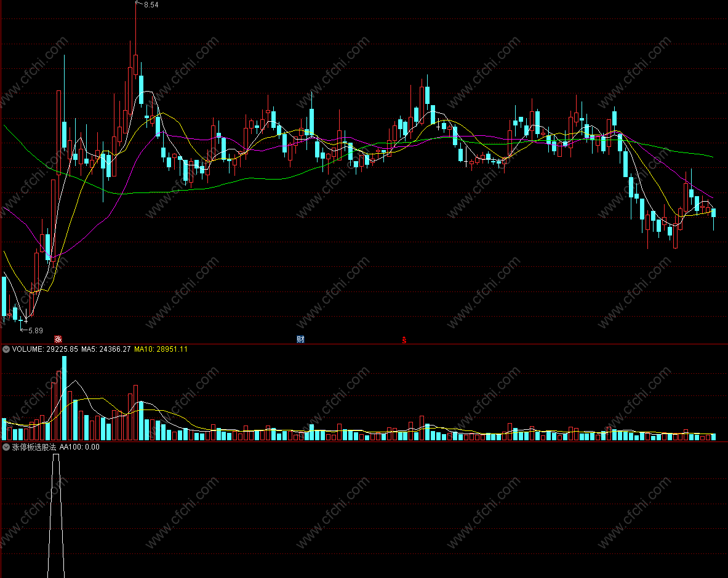Collapse the 涨停板选股法 indicator panel arrow
This screenshot has width=728, height=578.
tap(6, 447)
